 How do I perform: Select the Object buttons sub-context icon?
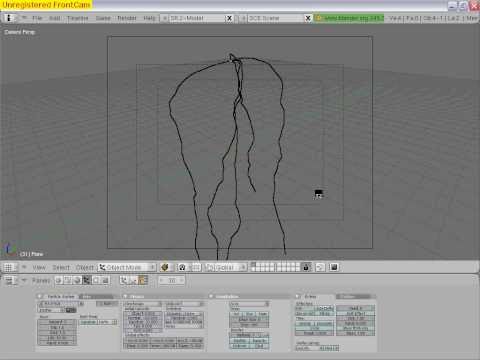tap(124, 281)
